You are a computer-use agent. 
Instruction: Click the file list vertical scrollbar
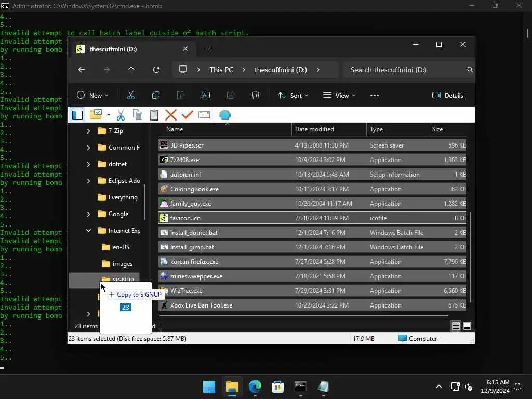click(x=470, y=257)
